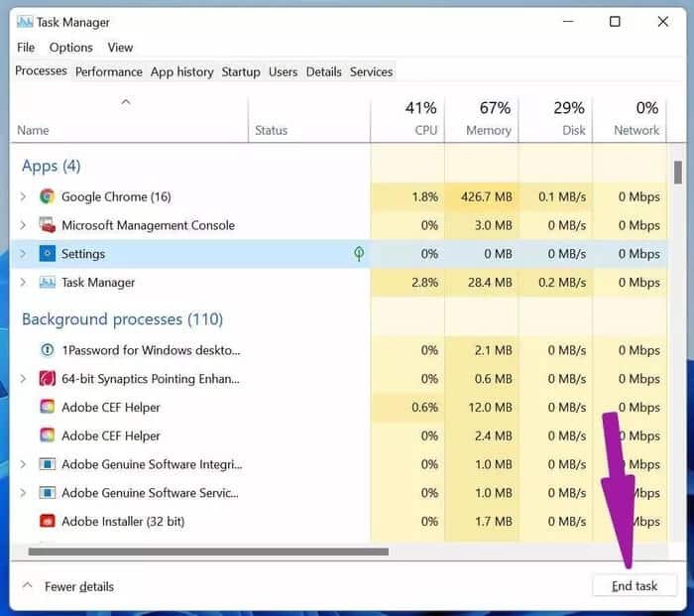
Task: Click the Adobe Installer (32 bit) icon
Action: point(47,521)
